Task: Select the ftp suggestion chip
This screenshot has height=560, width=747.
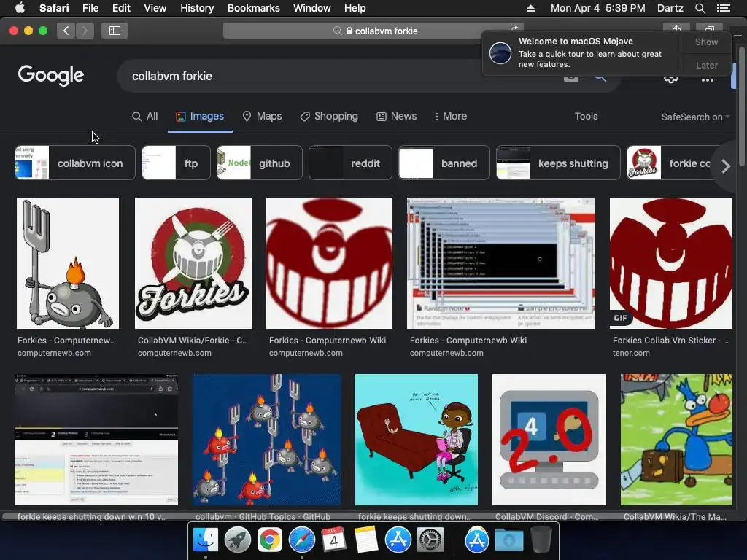Action: [x=176, y=163]
